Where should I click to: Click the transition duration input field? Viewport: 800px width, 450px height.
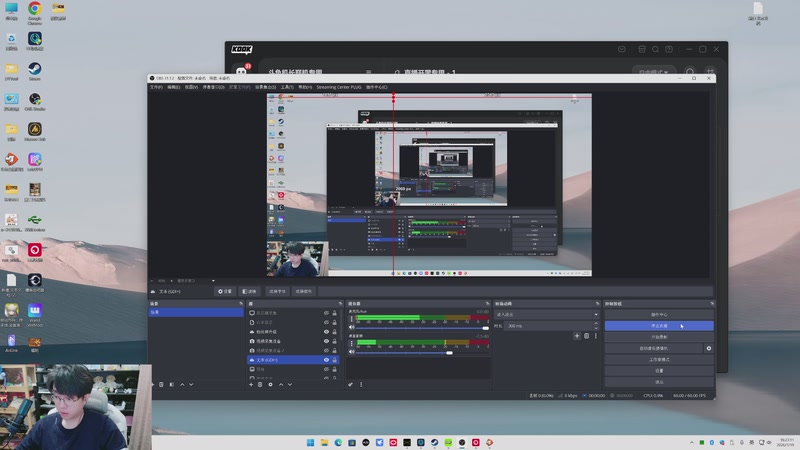coord(548,326)
